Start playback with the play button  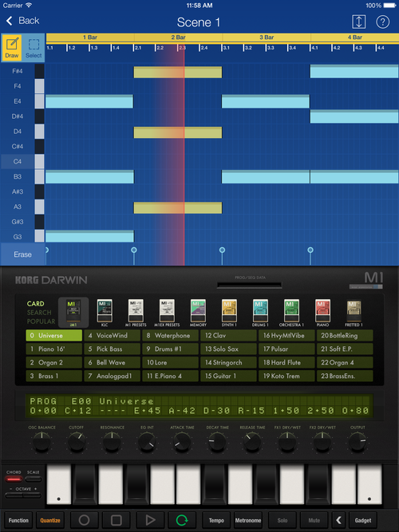(150, 520)
